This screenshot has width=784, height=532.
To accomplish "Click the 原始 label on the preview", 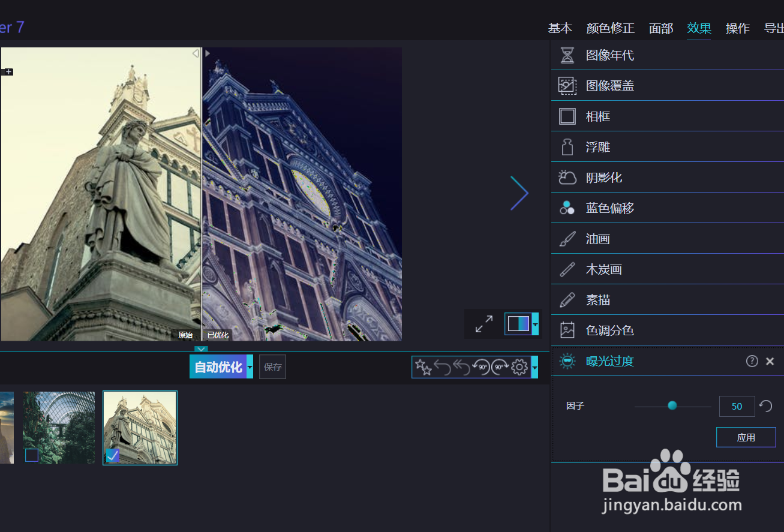I will [x=185, y=335].
